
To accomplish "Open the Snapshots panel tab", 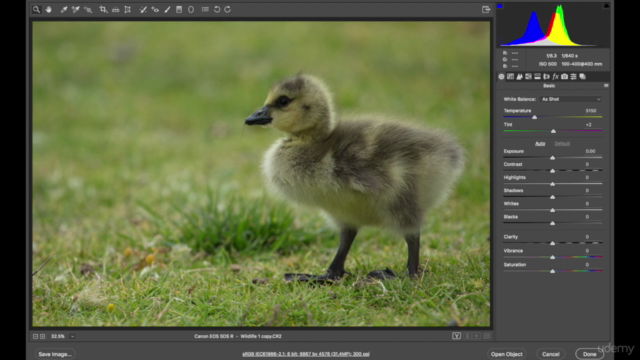I will [x=582, y=76].
